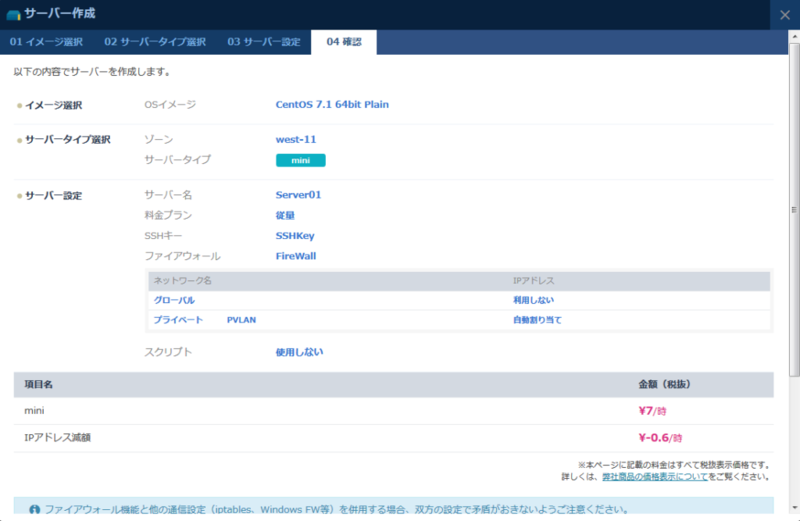Click the teal mini server type badge

300,160
